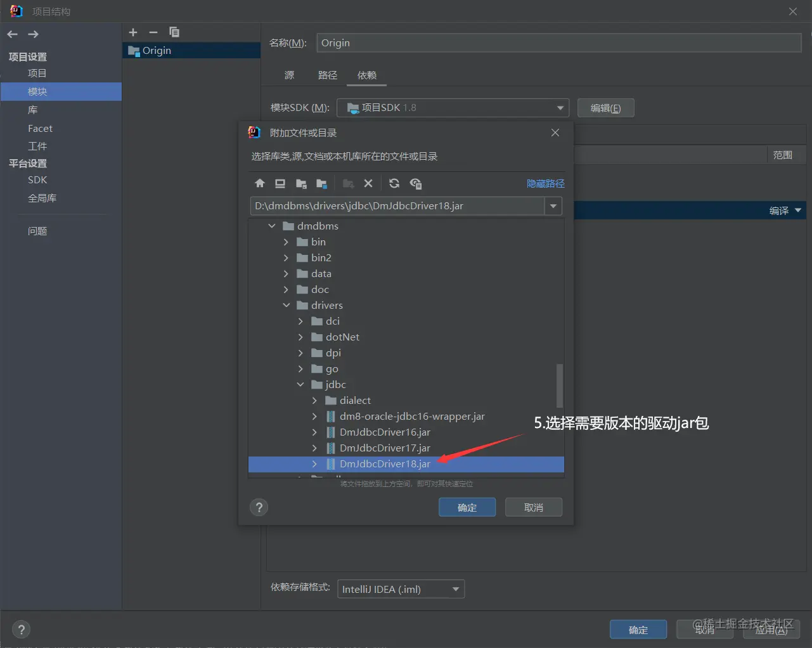812x648 pixels.
Task: Click the DmJdbcDriver17.jar file icon
Action: (x=331, y=448)
